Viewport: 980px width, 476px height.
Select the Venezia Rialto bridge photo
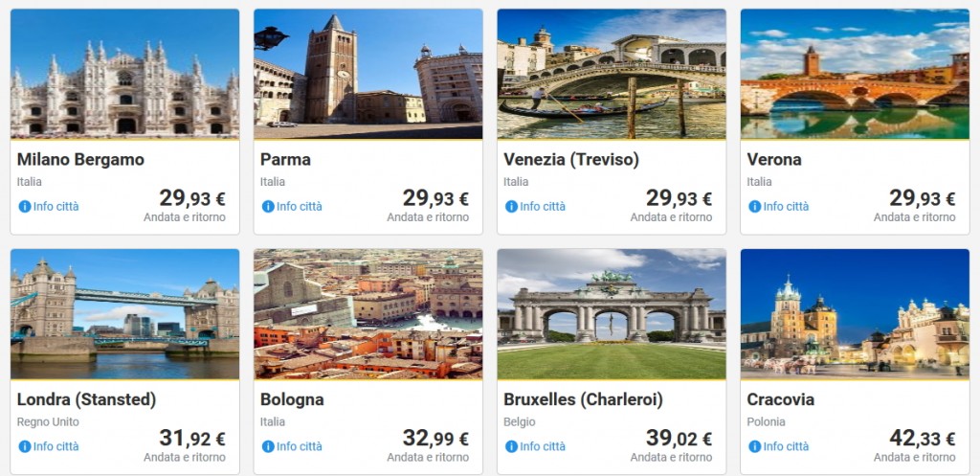[x=611, y=74]
